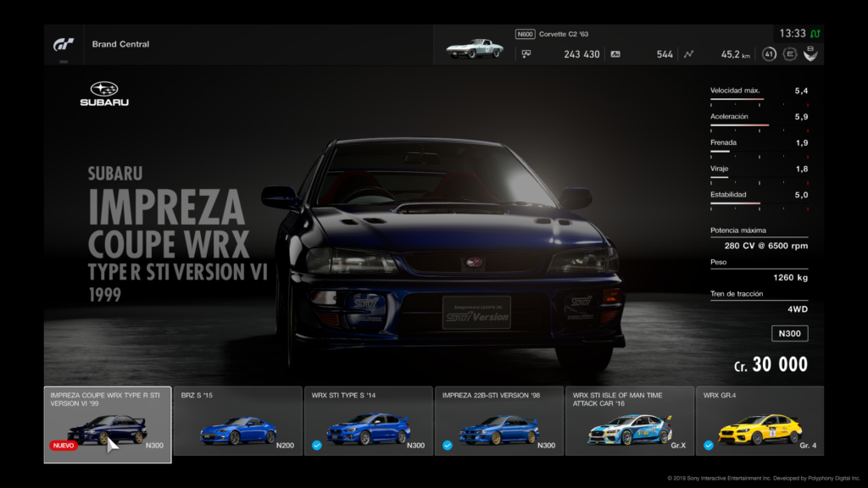The height and width of the screenshot is (488, 868).
Task: Click the Frenada value 1,9
Action: pos(801,142)
